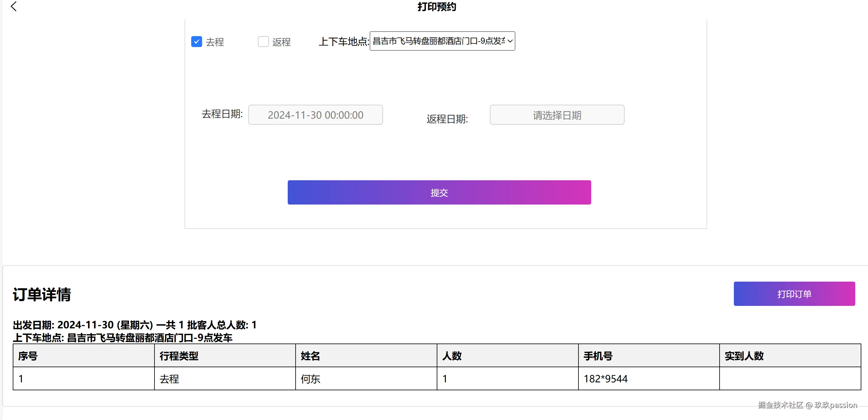Uncheck the 去程 checkbox
This screenshot has height=420, width=868.
[196, 42]
